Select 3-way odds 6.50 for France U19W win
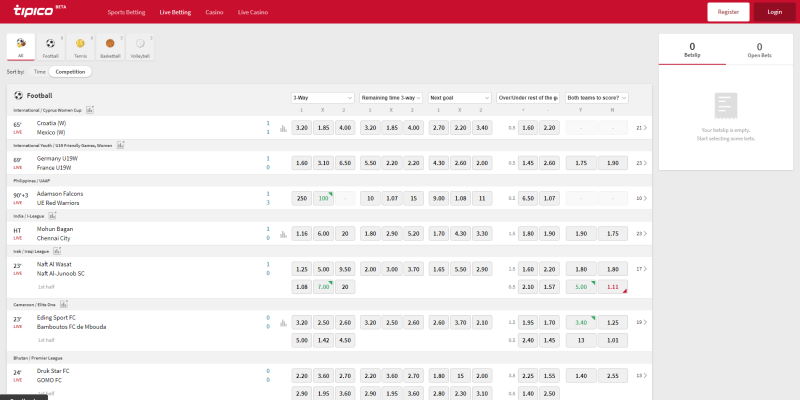This screenshot has height=400, width=800. pyautogui.click(x=345, y=163)
